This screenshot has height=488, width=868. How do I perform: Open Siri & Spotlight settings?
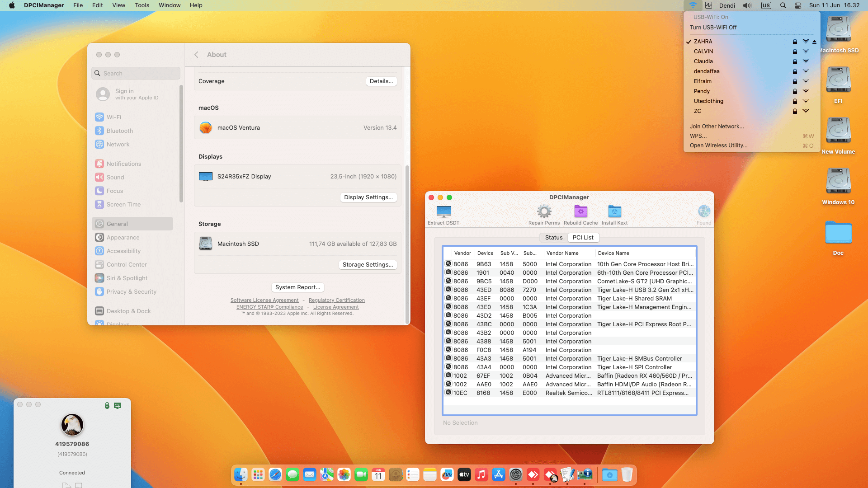click(133, 278)
